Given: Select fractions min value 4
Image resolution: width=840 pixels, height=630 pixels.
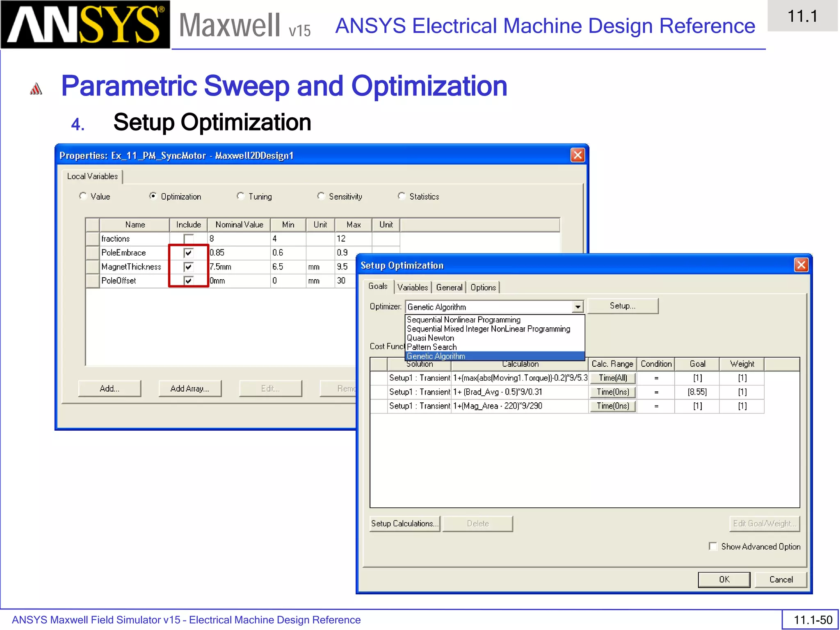Looking at the screenshot, I should [x=288, y=239].
